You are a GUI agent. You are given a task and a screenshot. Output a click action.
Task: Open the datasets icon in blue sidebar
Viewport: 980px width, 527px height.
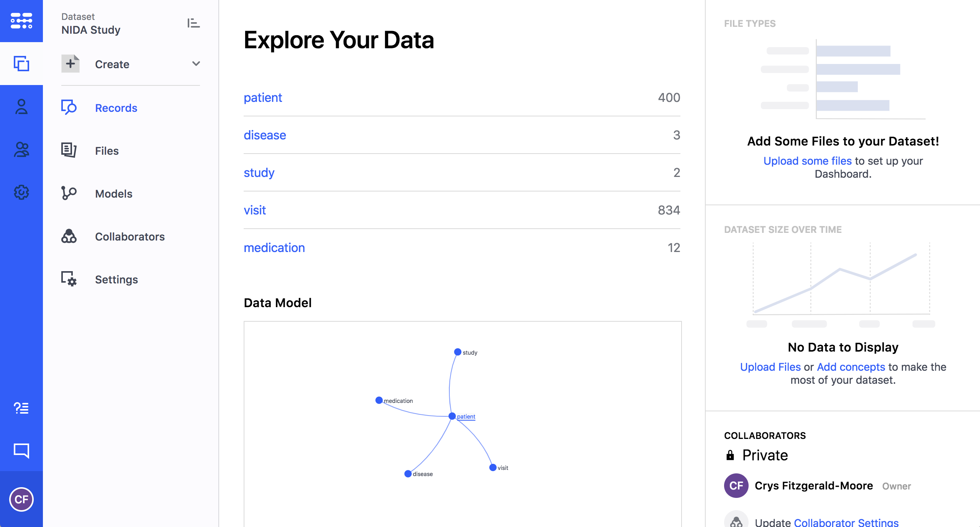21,64
